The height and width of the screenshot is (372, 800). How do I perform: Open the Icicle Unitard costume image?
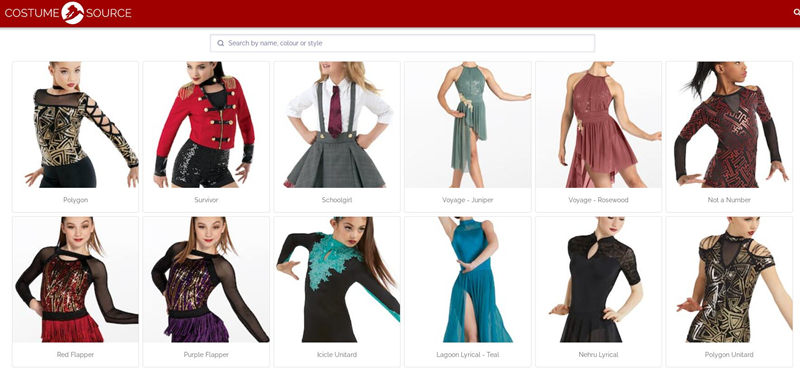[337, 280]
